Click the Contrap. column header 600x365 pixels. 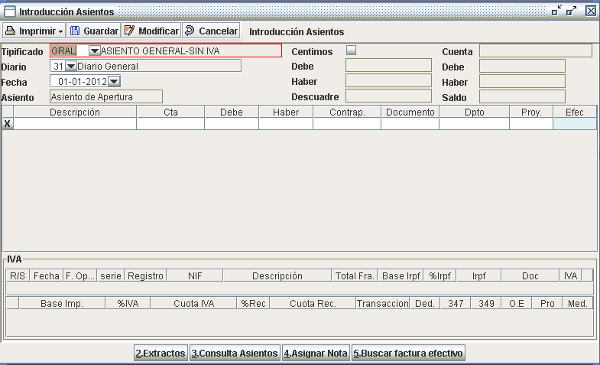click(347, 112)
